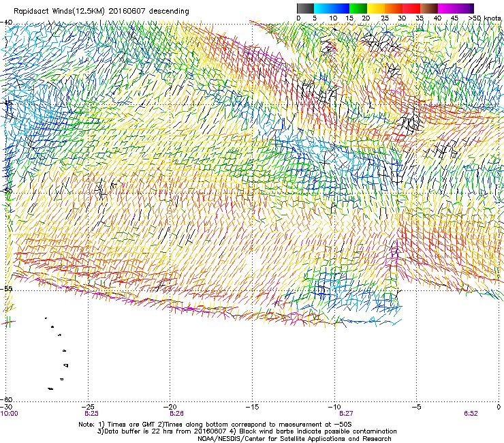The width and height of the screenshot is (504, 443).
Task: Click the '8:25' time label
Action: [91, 414]
